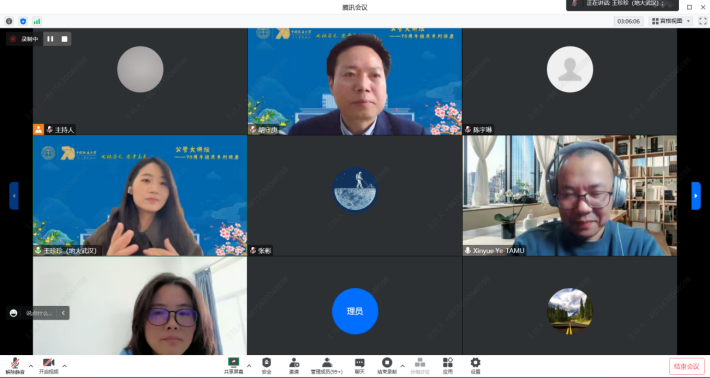This screenshot has width=710, height=378.
Task: Open the security (安全) menu
Action: tap(267, 366)
